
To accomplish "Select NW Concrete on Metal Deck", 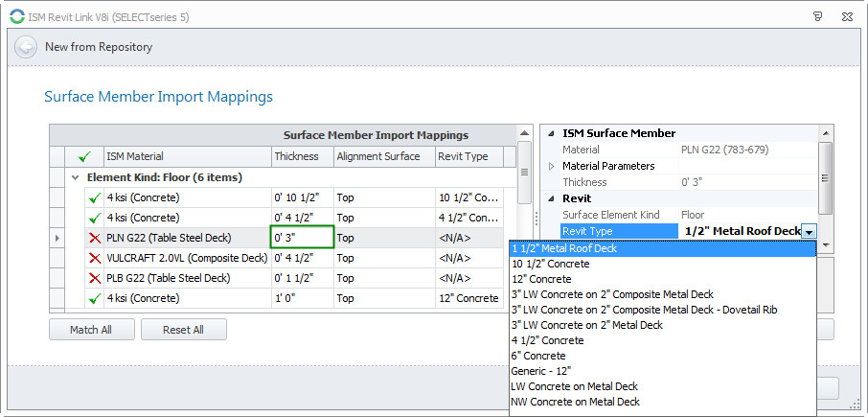I will click(662, 402).
